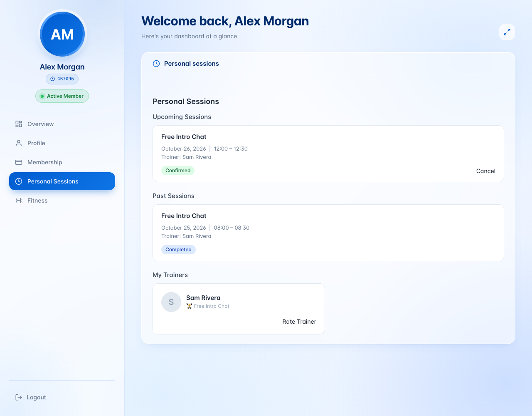Viewport: 532px width, 416px height.
Task: Click the October 25, 2026 session date
Action: [184, 228]
